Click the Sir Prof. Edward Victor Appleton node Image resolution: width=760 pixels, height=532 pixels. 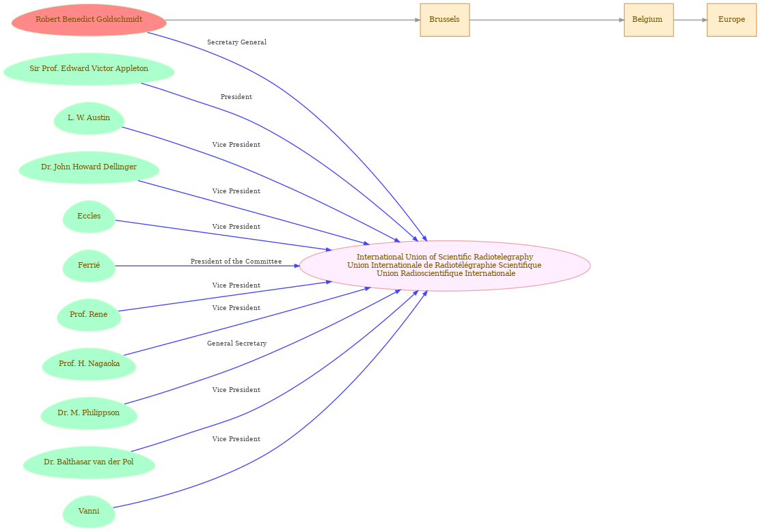pyautogui.click(x=89, y=69)
